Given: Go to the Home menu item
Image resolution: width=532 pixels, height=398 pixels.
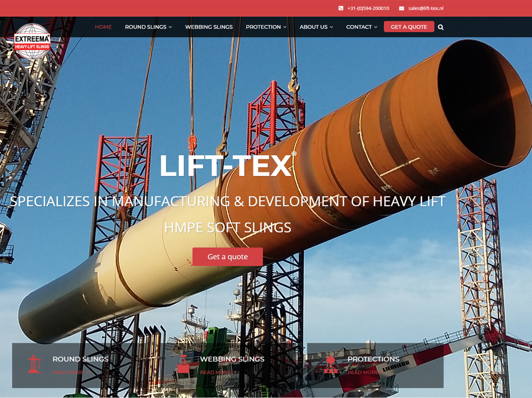Looking at the screenshot, I should point(103,27).
